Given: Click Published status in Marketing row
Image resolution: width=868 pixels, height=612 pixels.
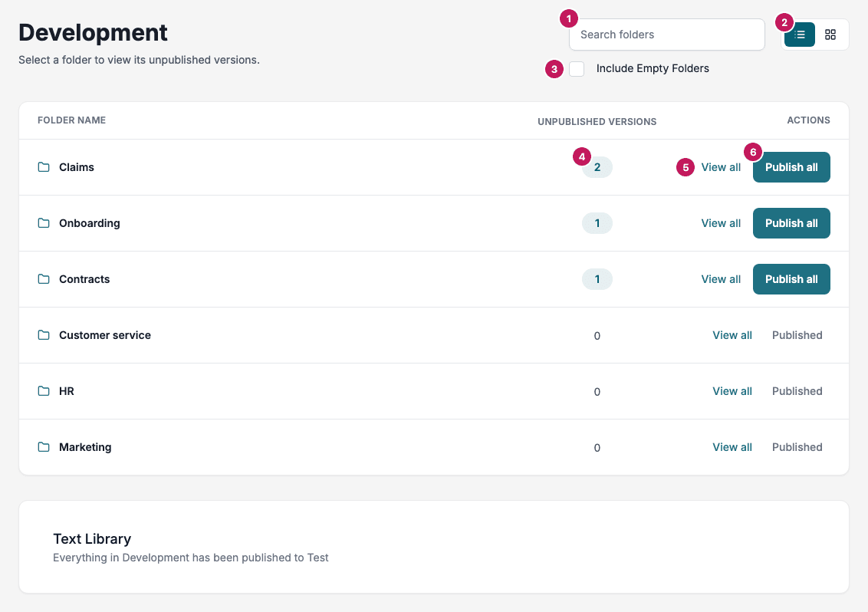Looking at the screenshot, I should click(797, 447).
